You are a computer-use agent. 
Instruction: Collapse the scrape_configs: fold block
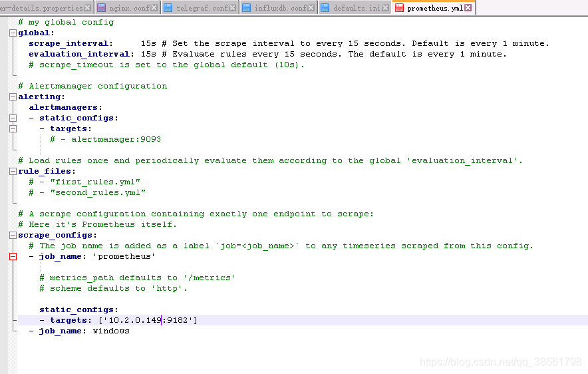click(13, 235)
